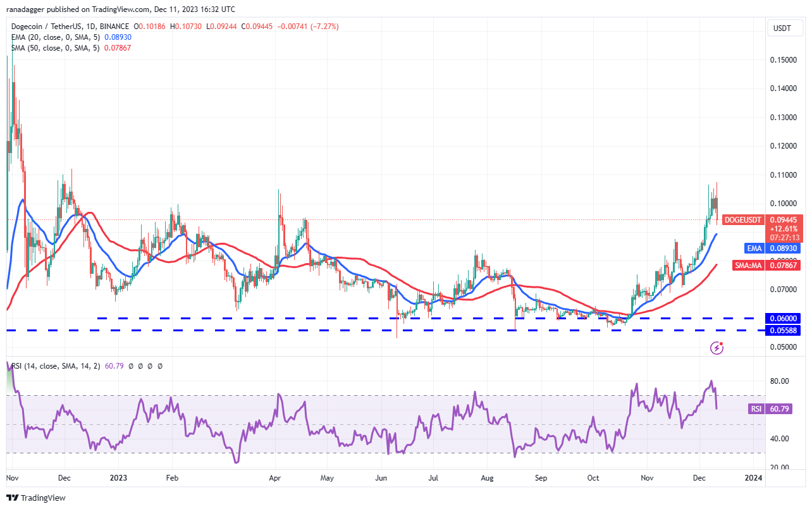Select the blue 0.05588 support level label
Image resolution: width=812 pixels, height=509 pixels.
click(x=784, y=330)
